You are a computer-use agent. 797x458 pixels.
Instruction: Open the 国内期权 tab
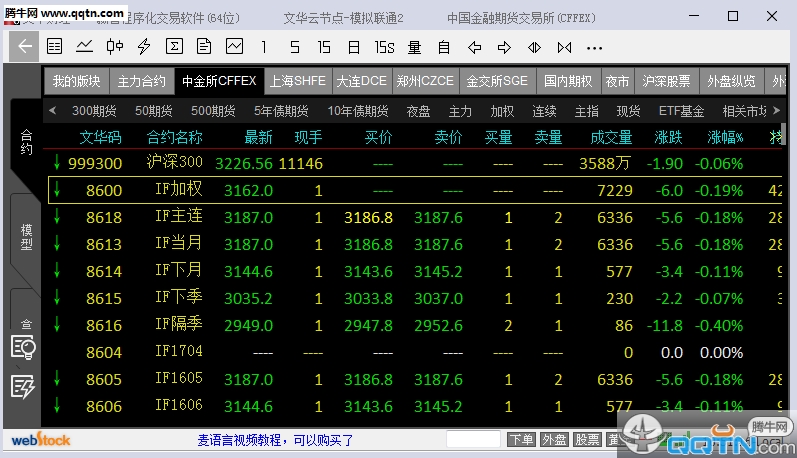click(568, 81)
